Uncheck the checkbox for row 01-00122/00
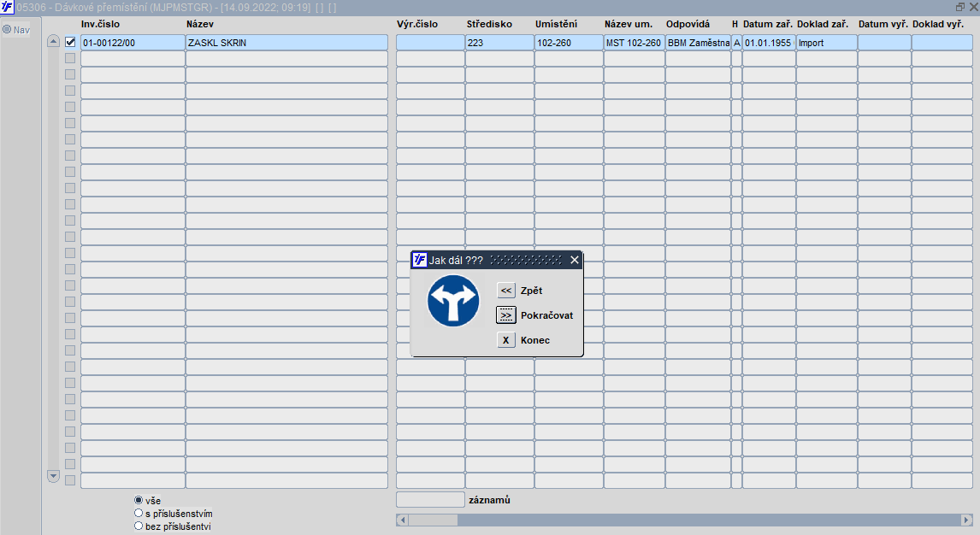Image resolution: width=980 pixels, height=535 pixels. point(70,43)
